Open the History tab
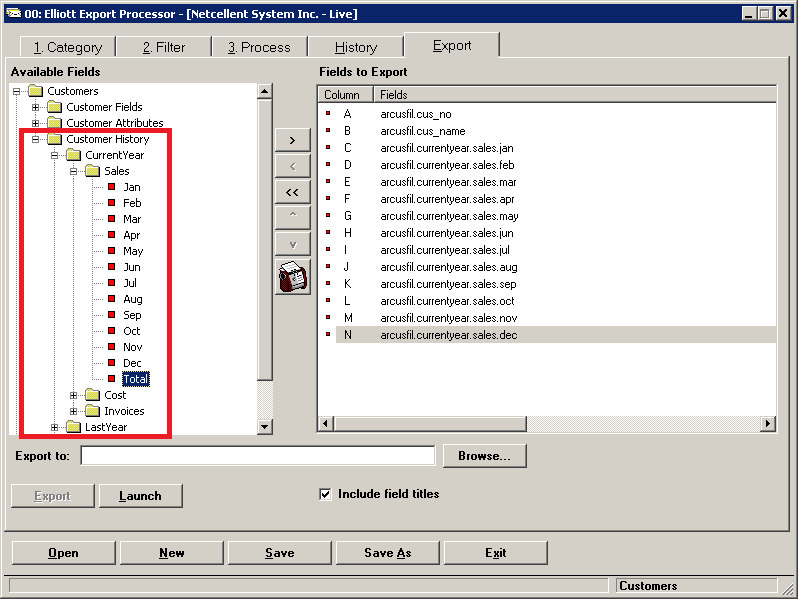The width and height of the screenshot is (798, 599). [x=356, y=47]
